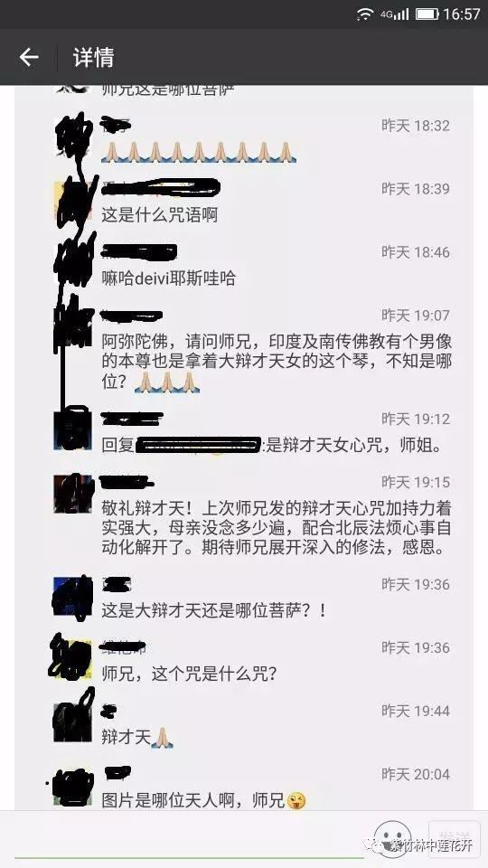Tap the reply 是辩才天女心咒，师姐

click(x=355, y=445)
